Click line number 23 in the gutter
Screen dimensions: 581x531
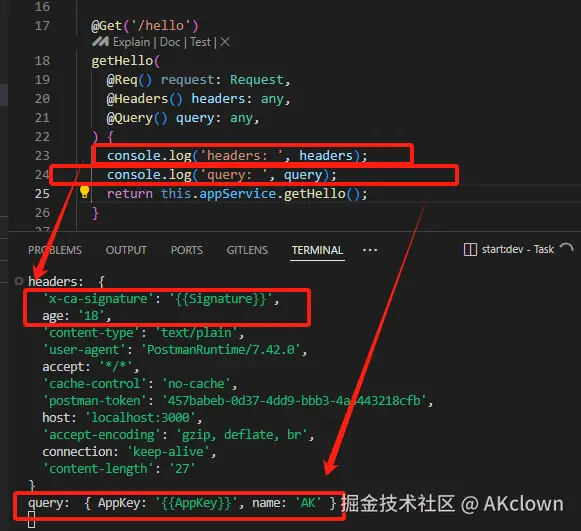pyautogui.click(x=42, y=156)
